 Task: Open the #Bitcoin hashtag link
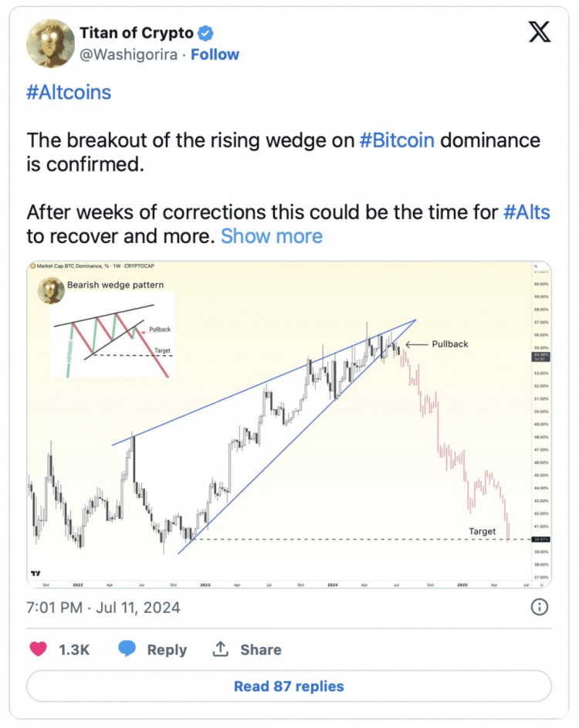tap(397, 141)
